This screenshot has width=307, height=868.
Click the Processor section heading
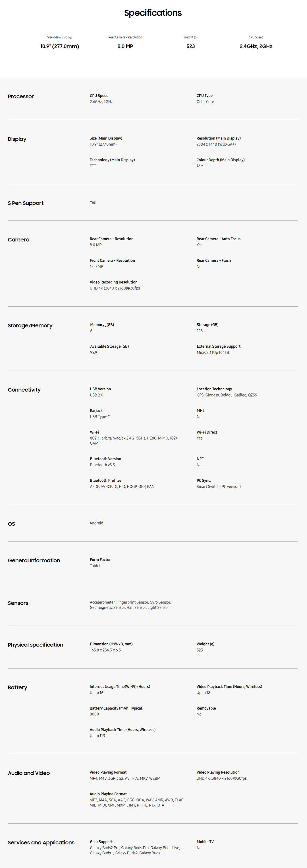21,97
